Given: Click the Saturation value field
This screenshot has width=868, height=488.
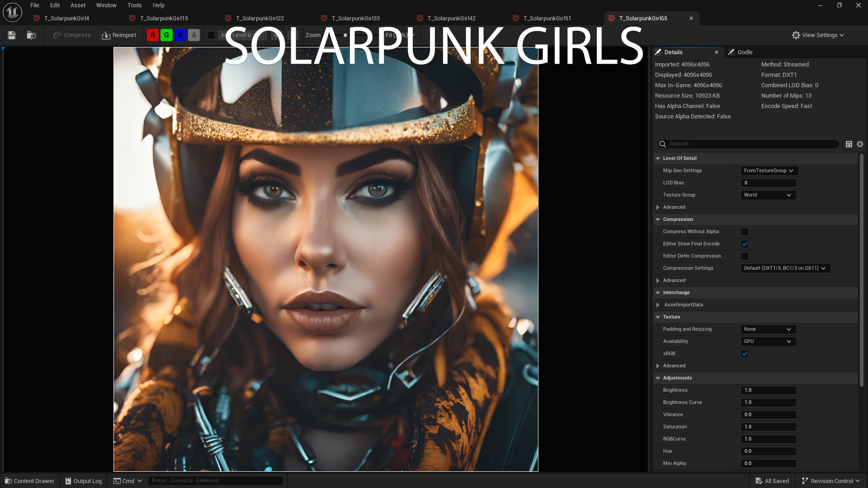Looking at the screenshot, I should click(x=769, y=427).
